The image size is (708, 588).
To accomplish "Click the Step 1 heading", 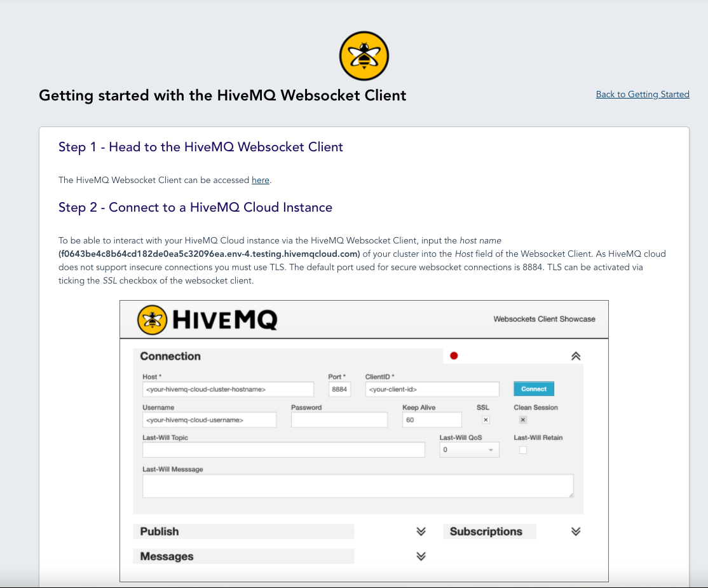I will click(200, 147).
